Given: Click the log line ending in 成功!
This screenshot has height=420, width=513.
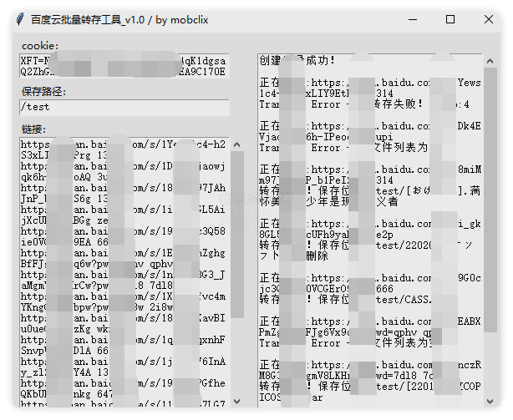Looking at the screenshot, I should point(297,60).
